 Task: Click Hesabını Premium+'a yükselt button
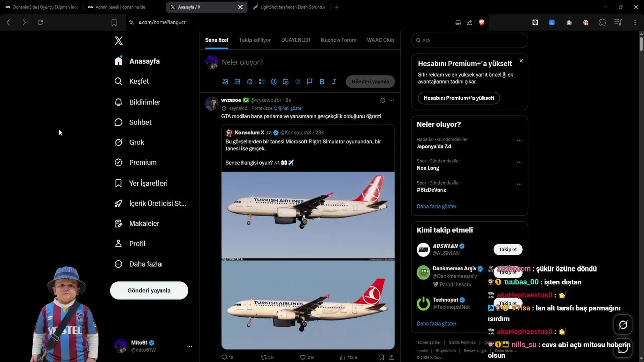[x=458, y=98]
